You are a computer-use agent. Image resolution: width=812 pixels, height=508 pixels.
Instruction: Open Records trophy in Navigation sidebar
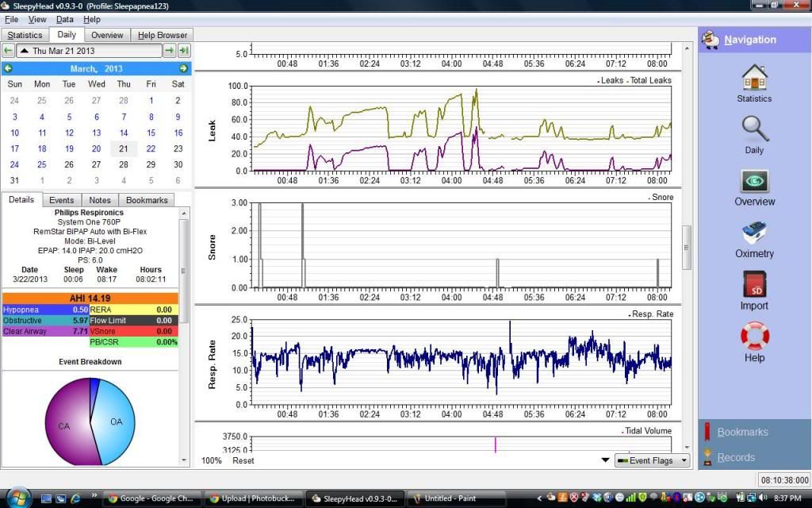click(707, 457)
